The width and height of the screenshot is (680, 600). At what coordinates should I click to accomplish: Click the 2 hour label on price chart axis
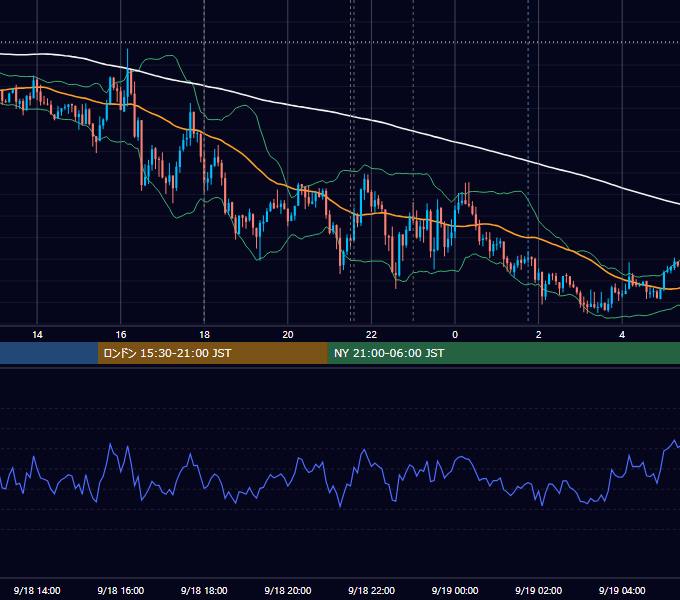click(539, 335)
